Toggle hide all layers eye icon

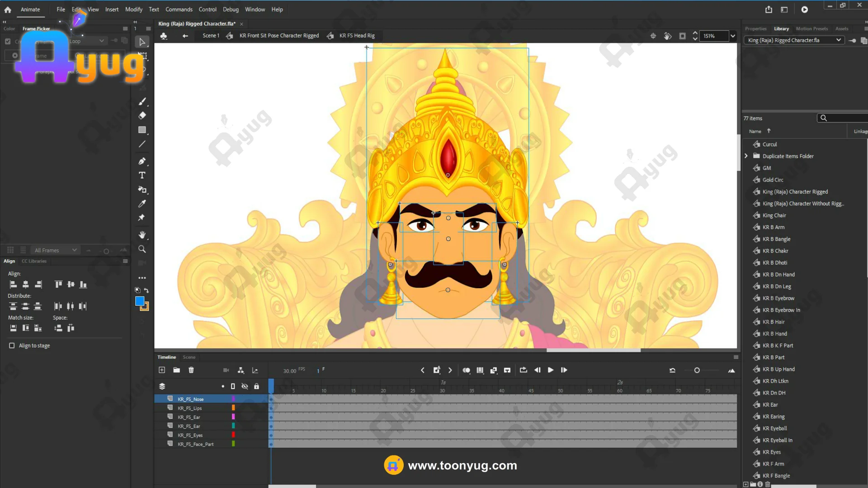(x=245, y=386)
